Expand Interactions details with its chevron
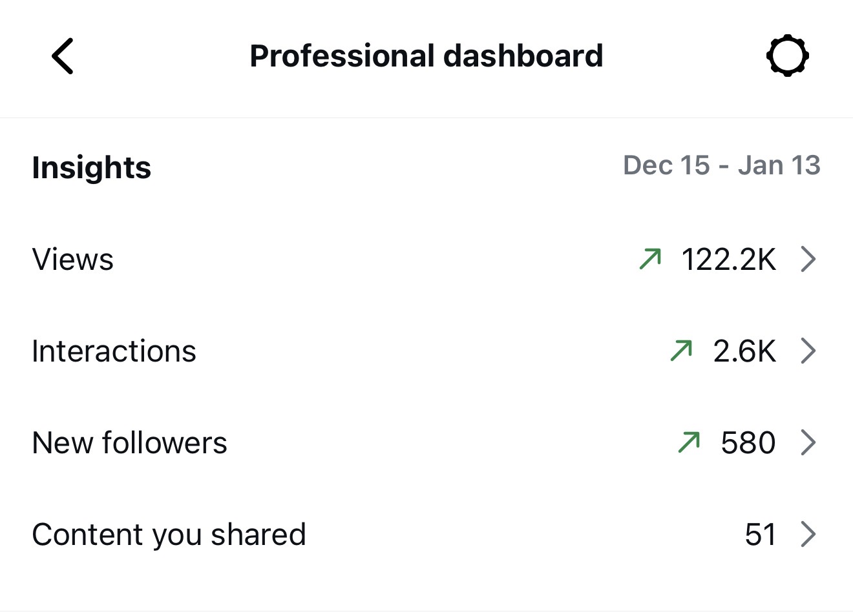Screen dimensions: 853x616 click(x=808, y=351)
